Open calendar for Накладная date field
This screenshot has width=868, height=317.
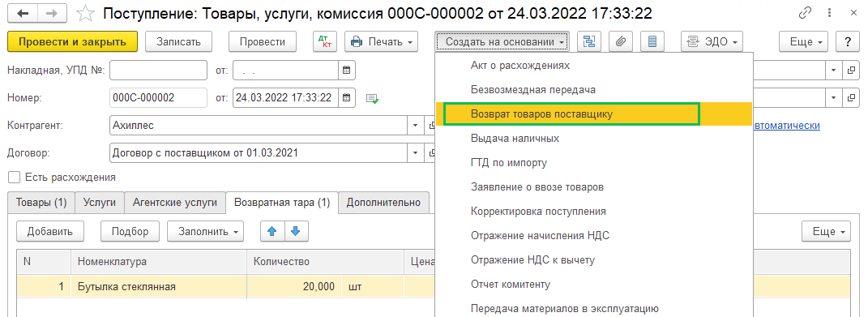[x=347, y=71]
